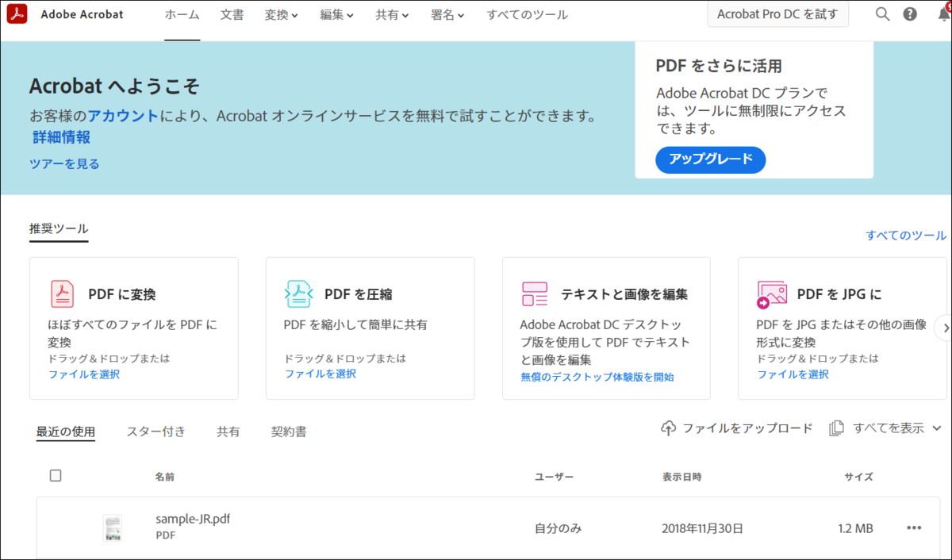Click the Acrobat Pro DC を試す button

pos(777,14)
